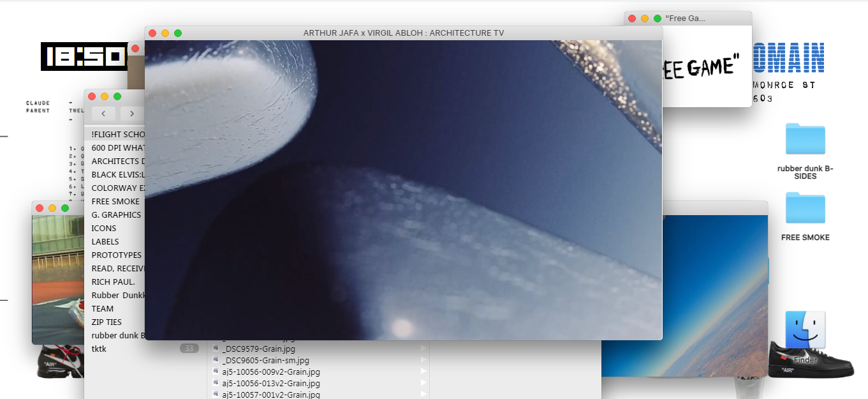Viewport: 868px width, 399px height.
Task: Go forward in the Finder window
Action: [131, 114]
